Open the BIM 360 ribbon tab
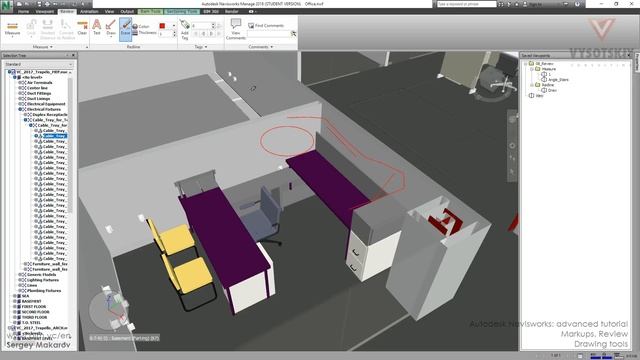 (211, 11)
